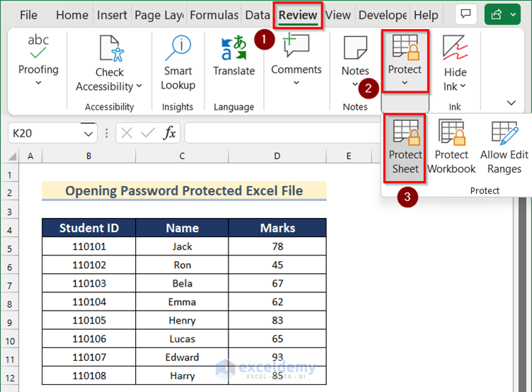Expand the Name Box dropdown arrow
Screen dimensions: 532x392
click(88, 134)
